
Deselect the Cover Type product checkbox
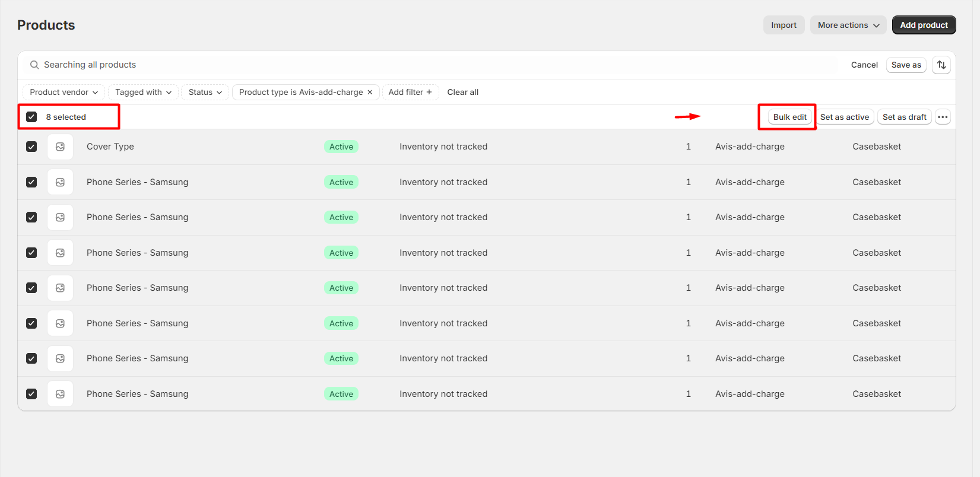point(31,147)
